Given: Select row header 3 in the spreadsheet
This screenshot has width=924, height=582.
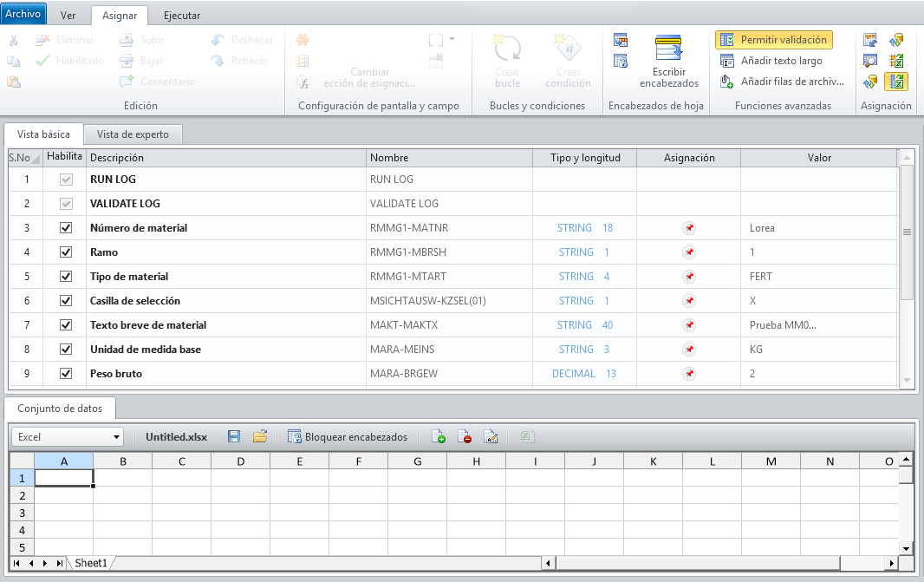Looking at the screenshot, I should click(x=22, y=513).
